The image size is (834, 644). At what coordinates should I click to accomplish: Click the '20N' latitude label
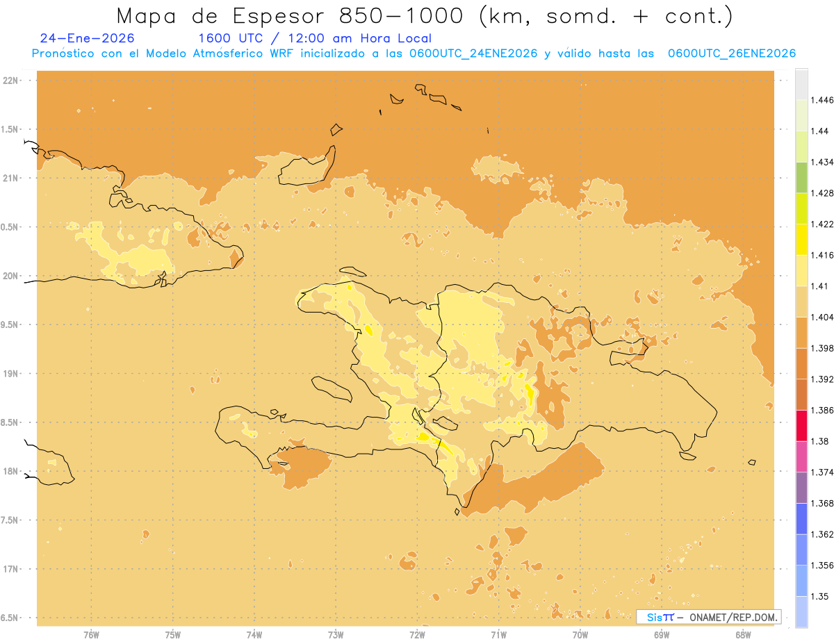coord(10,276)
